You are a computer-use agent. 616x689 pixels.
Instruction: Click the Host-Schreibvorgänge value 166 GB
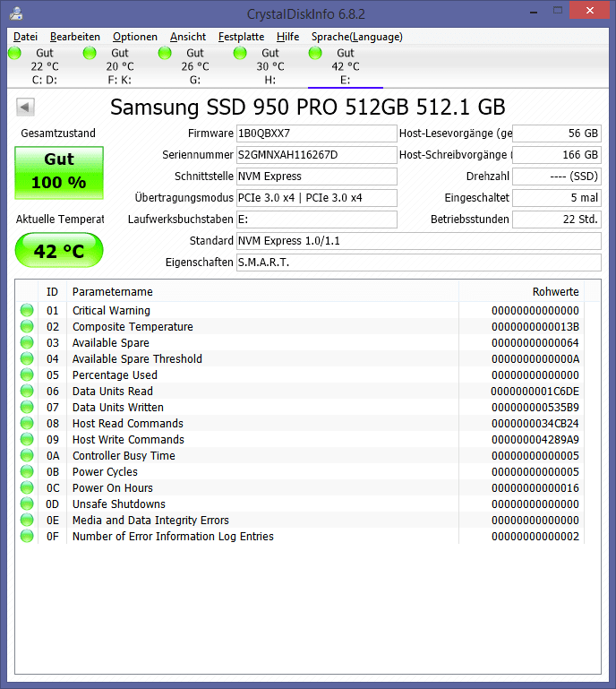point(557,155)
